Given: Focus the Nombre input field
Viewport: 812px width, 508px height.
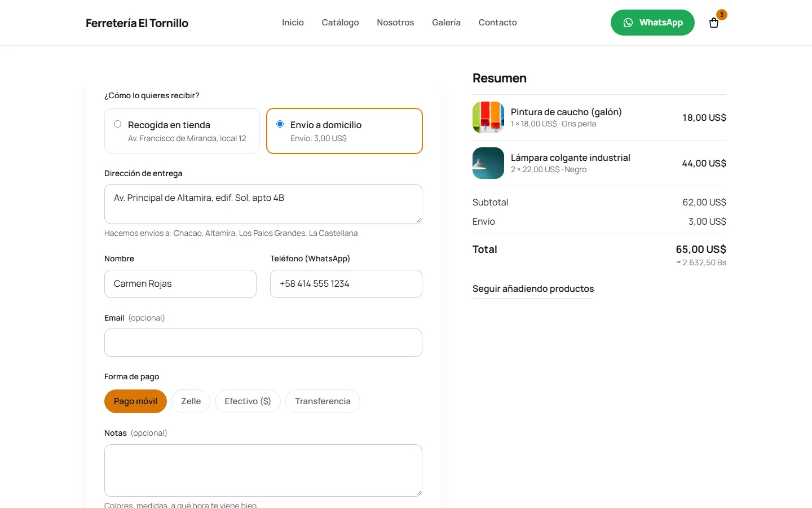Looking at the screenshot, I should (180, 284).
